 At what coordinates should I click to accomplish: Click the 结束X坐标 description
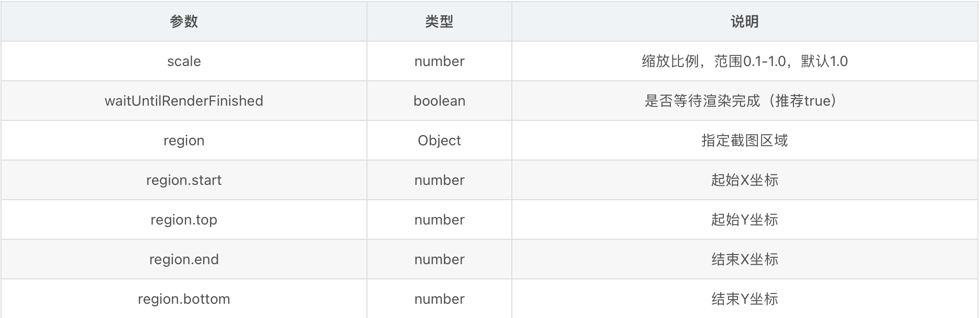point(745,259)
